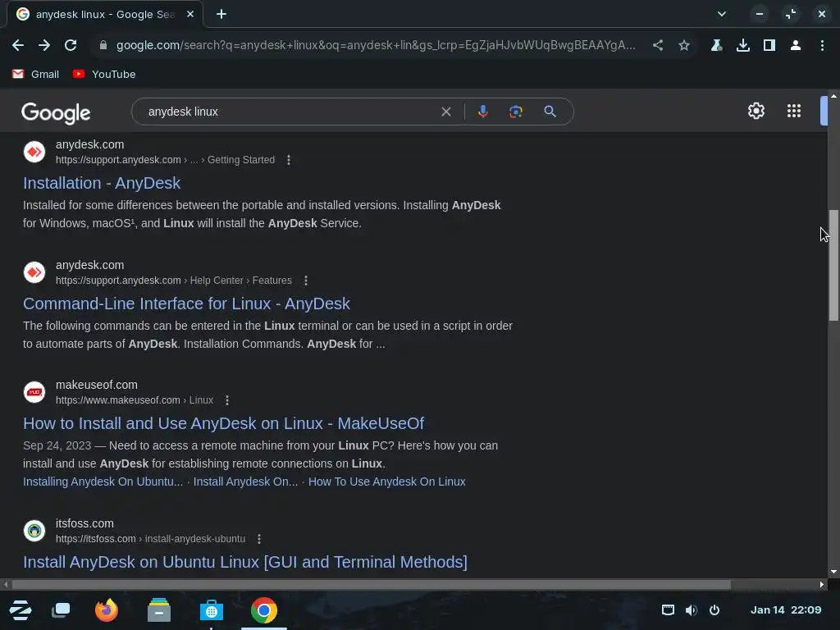This screenshot has height=630, width=840.
Task: Open the Software store in taskbar
Action: coord(212,610)
